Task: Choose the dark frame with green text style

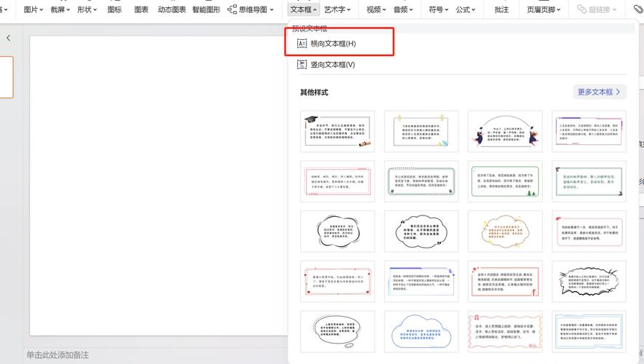Action: coord(589,181)
